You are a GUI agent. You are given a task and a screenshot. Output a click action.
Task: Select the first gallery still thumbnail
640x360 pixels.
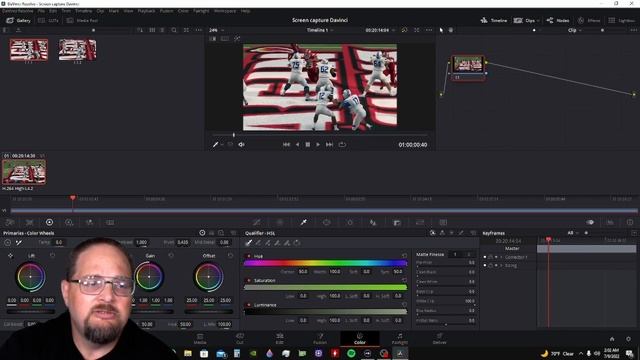point(29,50)
